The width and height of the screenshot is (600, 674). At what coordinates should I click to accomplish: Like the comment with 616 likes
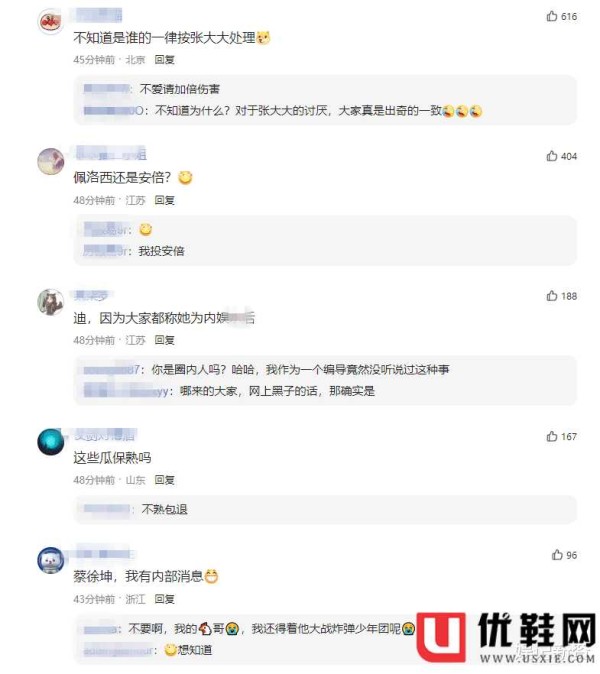(x=552, y=16)
